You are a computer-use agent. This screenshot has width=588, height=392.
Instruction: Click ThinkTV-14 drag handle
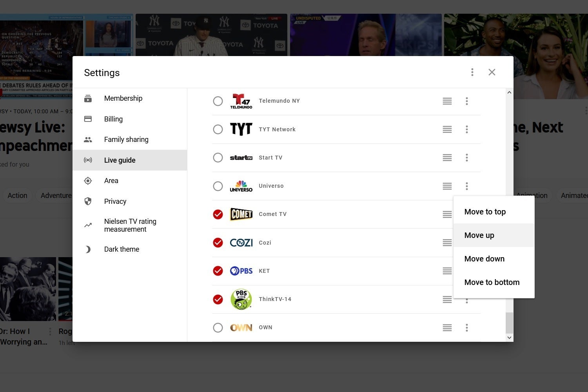point(447,299)
